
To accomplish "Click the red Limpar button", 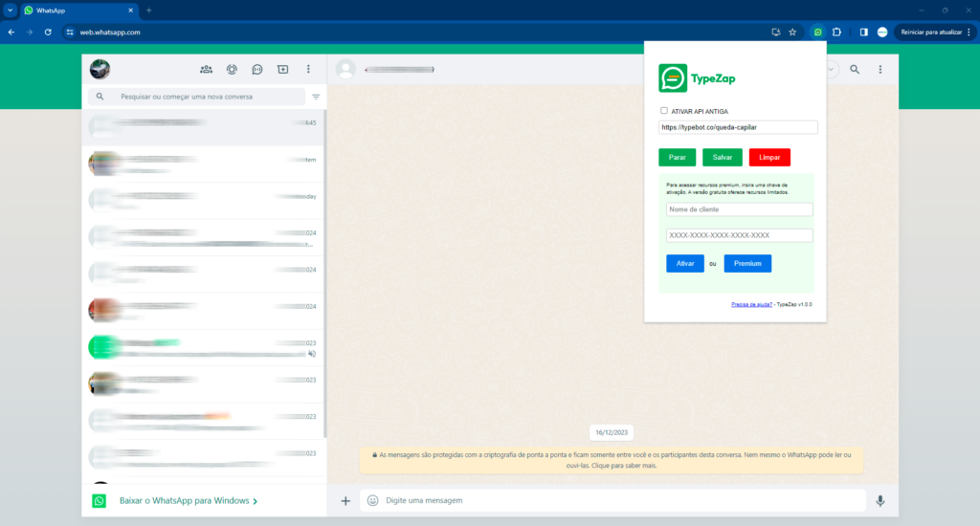I will (769, 158).
